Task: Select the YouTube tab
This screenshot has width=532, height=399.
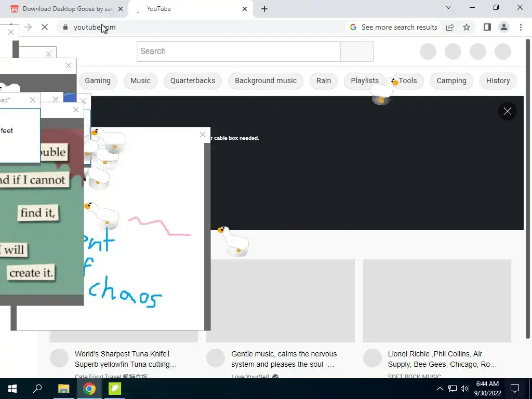Action: [x=190, y=9]
